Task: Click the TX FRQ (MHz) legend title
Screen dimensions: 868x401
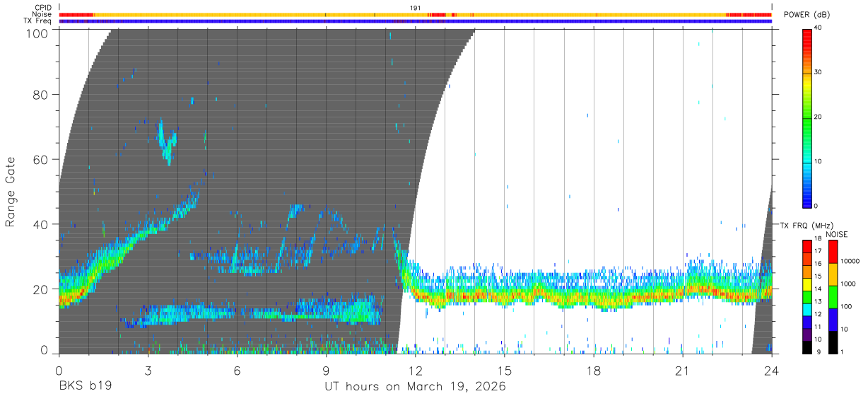Action: (806, 225)
